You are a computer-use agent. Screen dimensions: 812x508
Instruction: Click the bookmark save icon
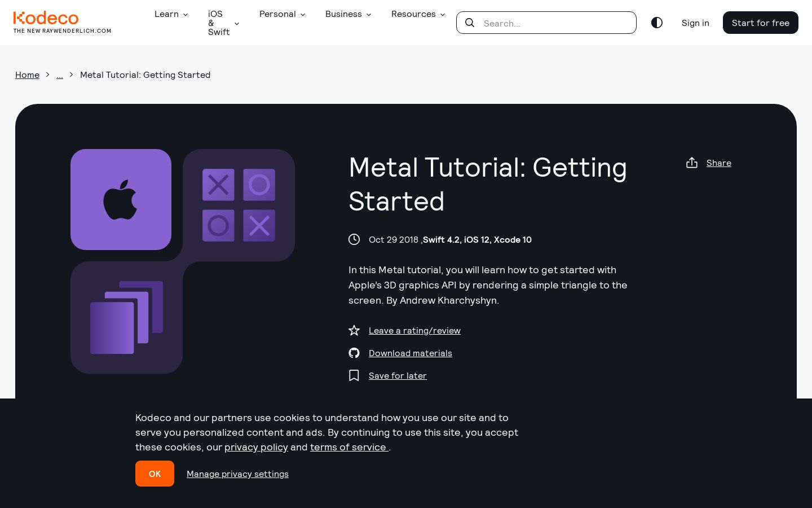click(x=354, y=375)
